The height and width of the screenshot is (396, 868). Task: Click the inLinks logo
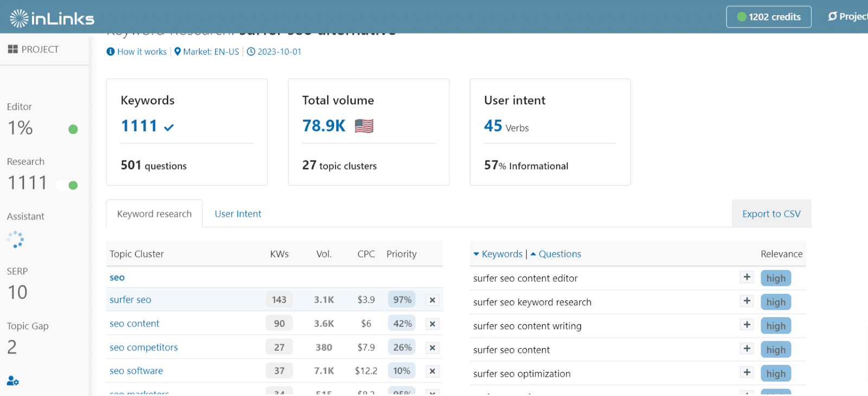click(52, 18)
